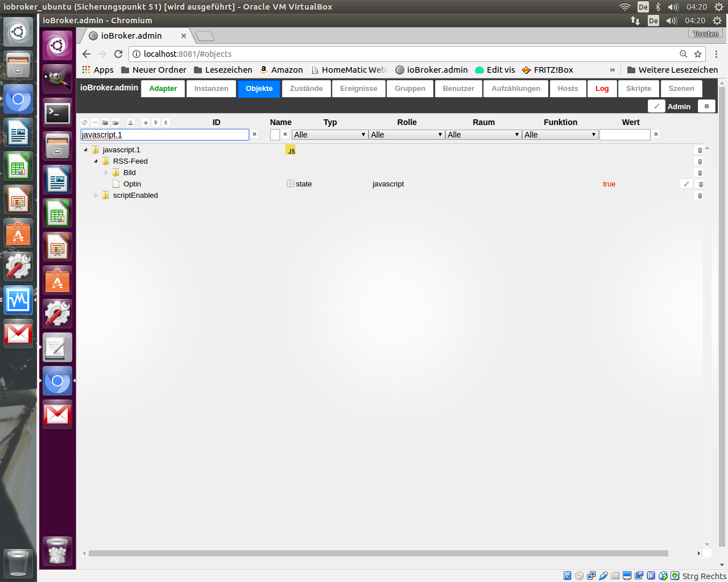Image resolution: width=728 pixels, height=582 pixels.
Task: Click the horizontal scrollbar of objects table
Action: (378, 553)
